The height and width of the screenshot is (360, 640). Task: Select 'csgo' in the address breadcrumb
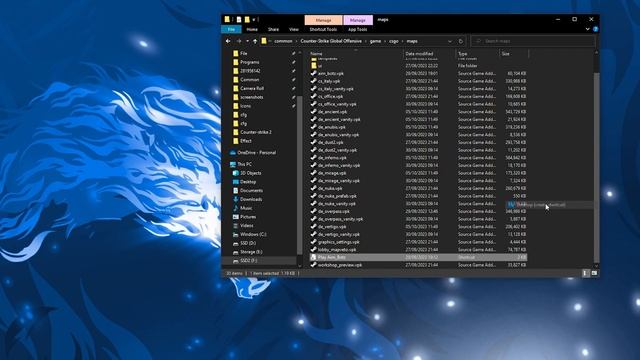(394, 41)
